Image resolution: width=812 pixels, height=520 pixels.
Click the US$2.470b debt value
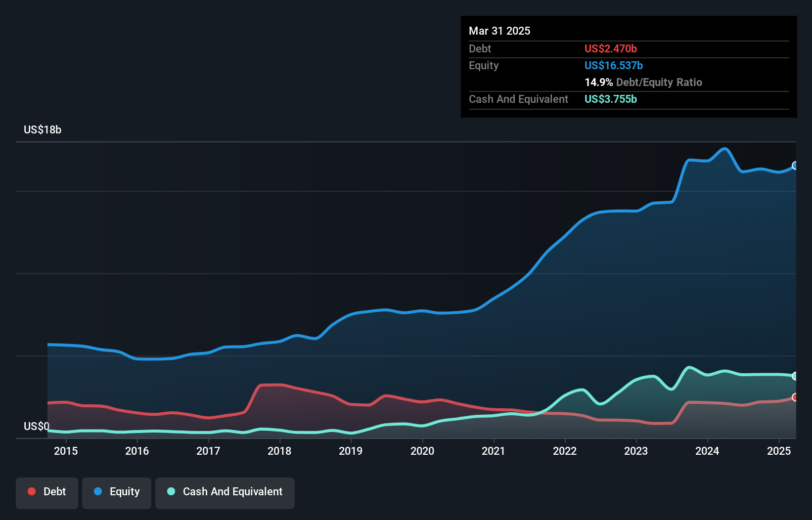coord(611,48)
